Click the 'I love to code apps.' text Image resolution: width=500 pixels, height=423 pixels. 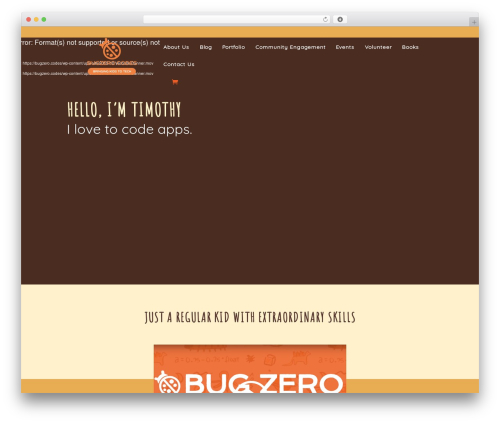(x=129, y=130)
